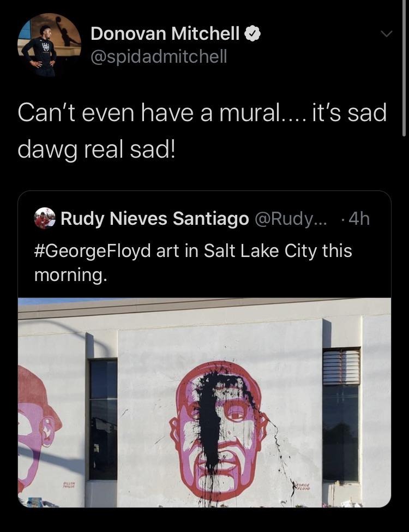Open Donovan Mitchell's profile picture
Screen dimensions: 409x532
tap(49, 45)
